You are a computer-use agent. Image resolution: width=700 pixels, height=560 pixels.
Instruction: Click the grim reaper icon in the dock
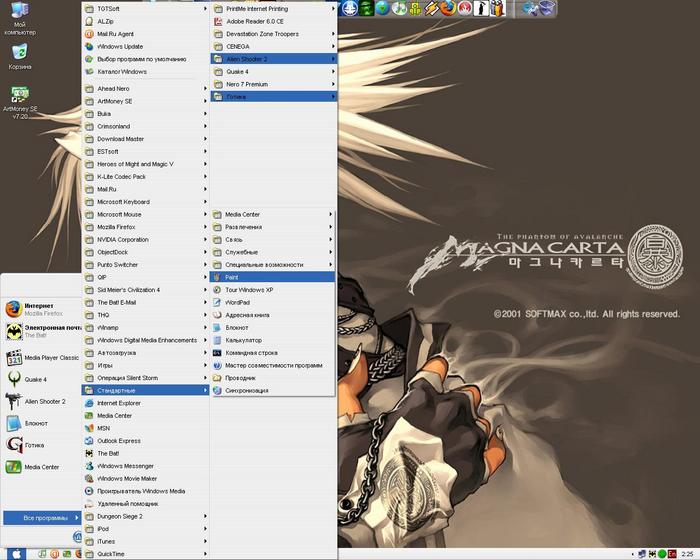click(481, 8)
